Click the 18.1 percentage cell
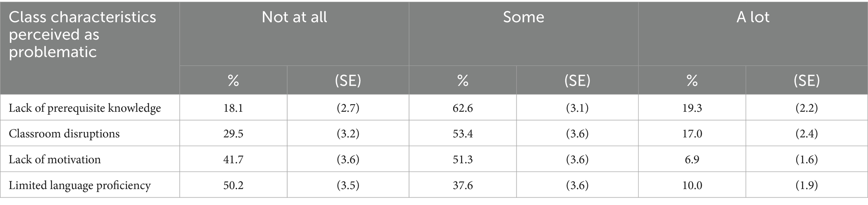 point(233,108)
